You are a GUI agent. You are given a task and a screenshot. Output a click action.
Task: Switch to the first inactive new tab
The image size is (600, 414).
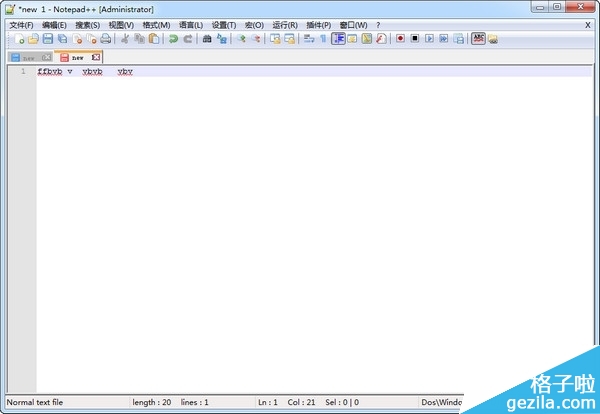[27, 57]
